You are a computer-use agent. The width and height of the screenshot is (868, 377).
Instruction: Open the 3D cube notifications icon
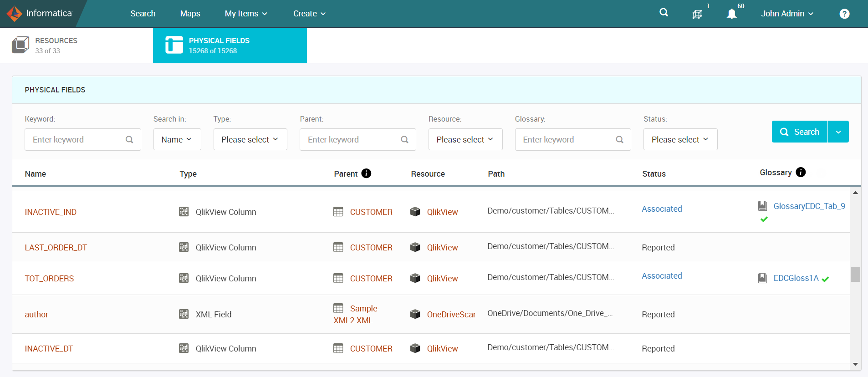(697, 14)
